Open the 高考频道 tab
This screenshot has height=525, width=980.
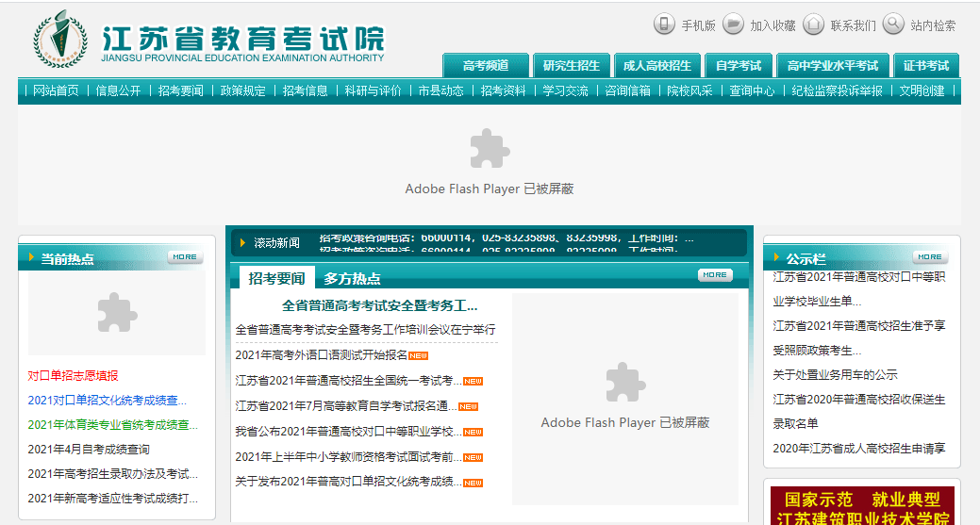(x=486, y=66)
